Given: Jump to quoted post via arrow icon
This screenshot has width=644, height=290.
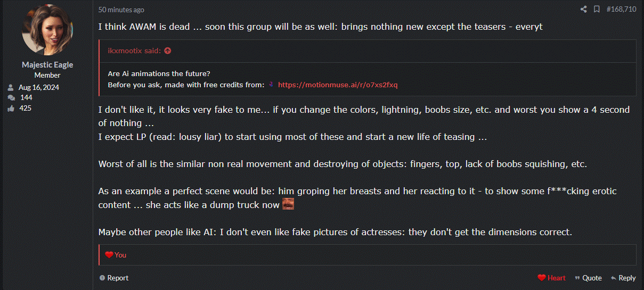Looking at the screenshot, I should [168, 51].
